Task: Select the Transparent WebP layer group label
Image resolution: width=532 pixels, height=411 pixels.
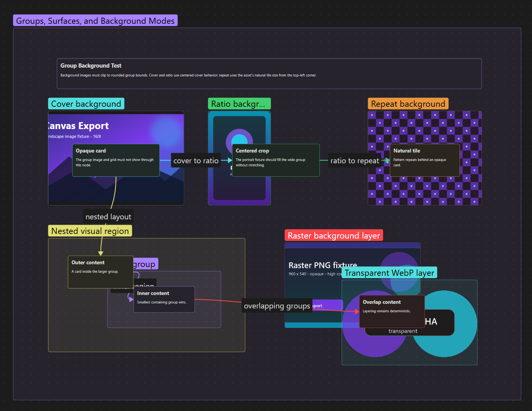Action: (389, 273)
